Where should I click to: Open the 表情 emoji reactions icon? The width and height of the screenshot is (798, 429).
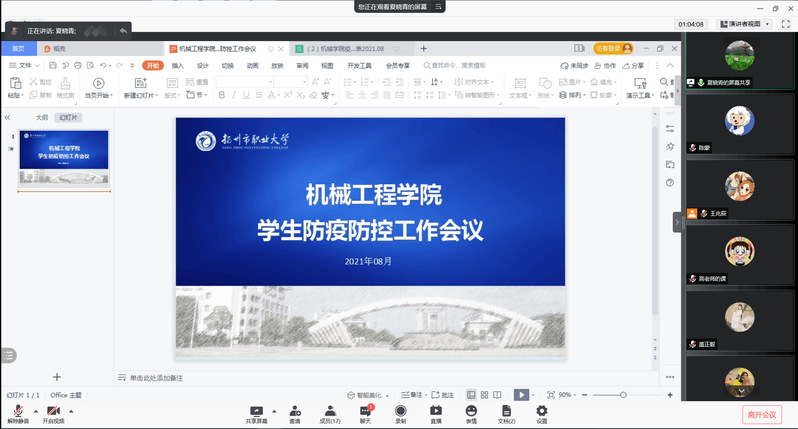click(471, 410)
